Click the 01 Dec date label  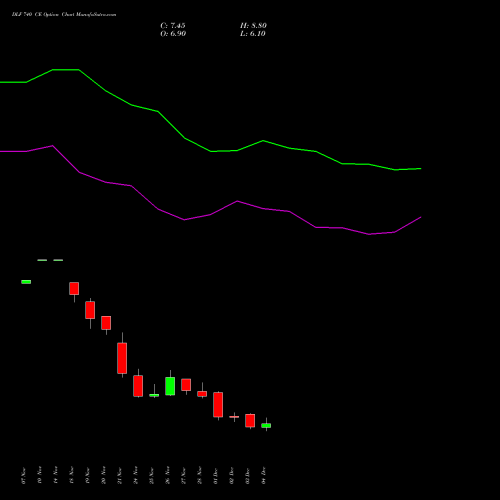215,476
